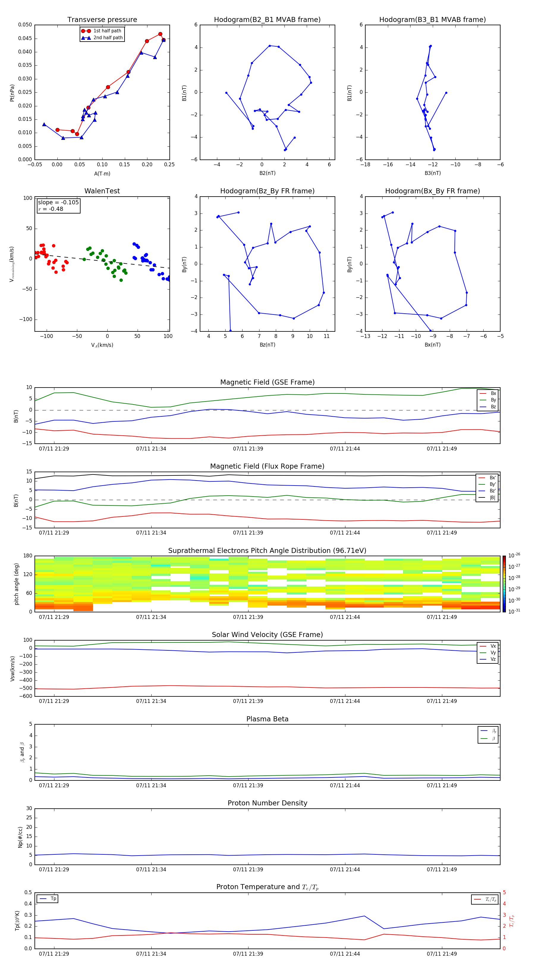Click the "Bx(nT)" x-axis label
This screenshot has height=980, width=535.
pos(432,345)
